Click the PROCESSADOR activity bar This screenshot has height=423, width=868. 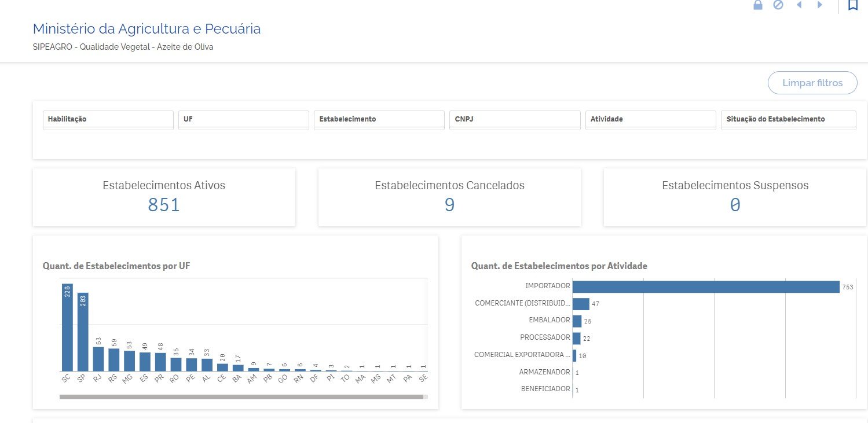pos(576,339)
